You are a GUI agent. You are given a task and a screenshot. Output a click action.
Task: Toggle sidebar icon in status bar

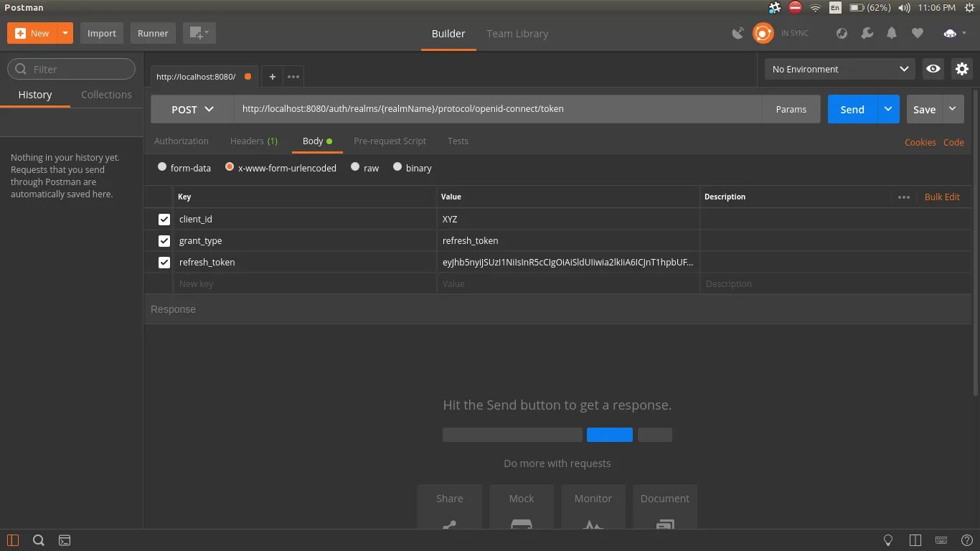[x=13, y=540]
